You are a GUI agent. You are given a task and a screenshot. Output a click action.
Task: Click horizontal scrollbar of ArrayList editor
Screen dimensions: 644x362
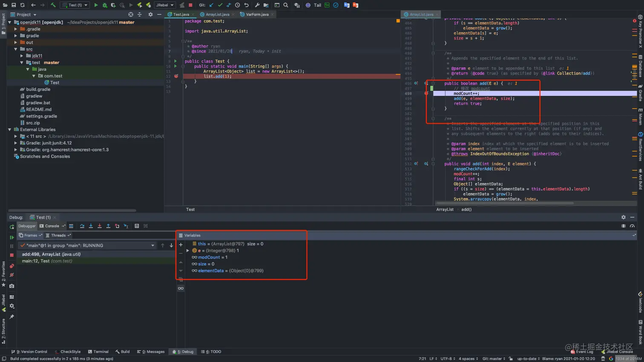pos(505,203)
